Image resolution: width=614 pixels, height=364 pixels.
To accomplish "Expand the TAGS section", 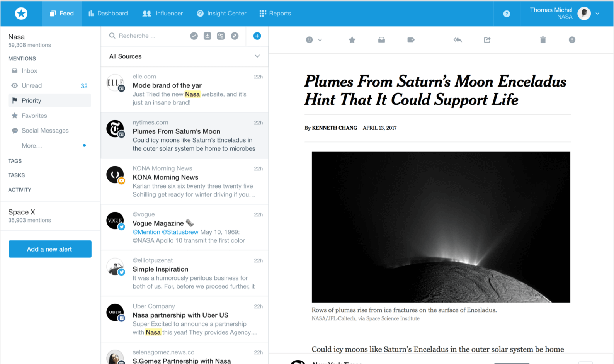I will coord(15,161).
